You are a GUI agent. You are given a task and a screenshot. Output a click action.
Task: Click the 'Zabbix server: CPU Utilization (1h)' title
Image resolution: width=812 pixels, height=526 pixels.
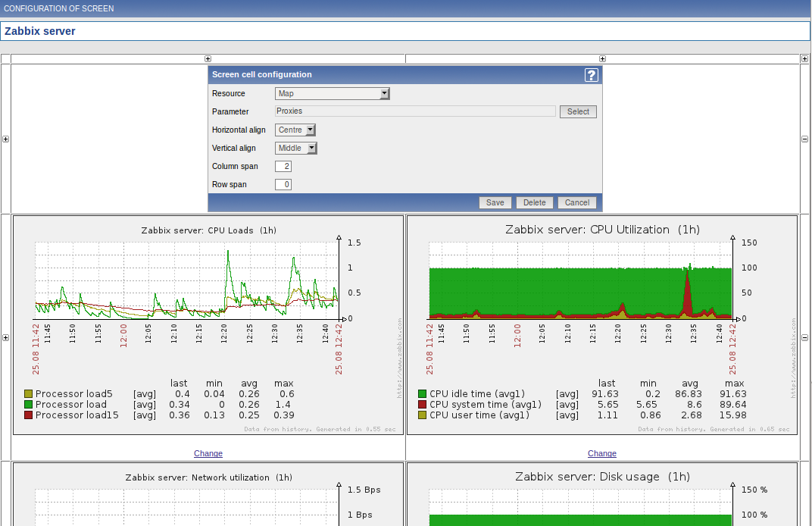[x=602, y=230]
